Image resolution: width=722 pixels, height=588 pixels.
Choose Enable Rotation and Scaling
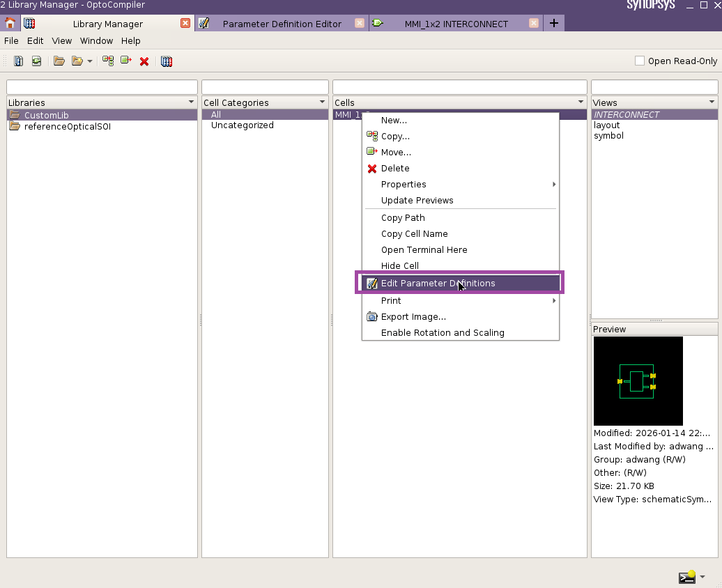pyautogui.click(x=461, y=332)
